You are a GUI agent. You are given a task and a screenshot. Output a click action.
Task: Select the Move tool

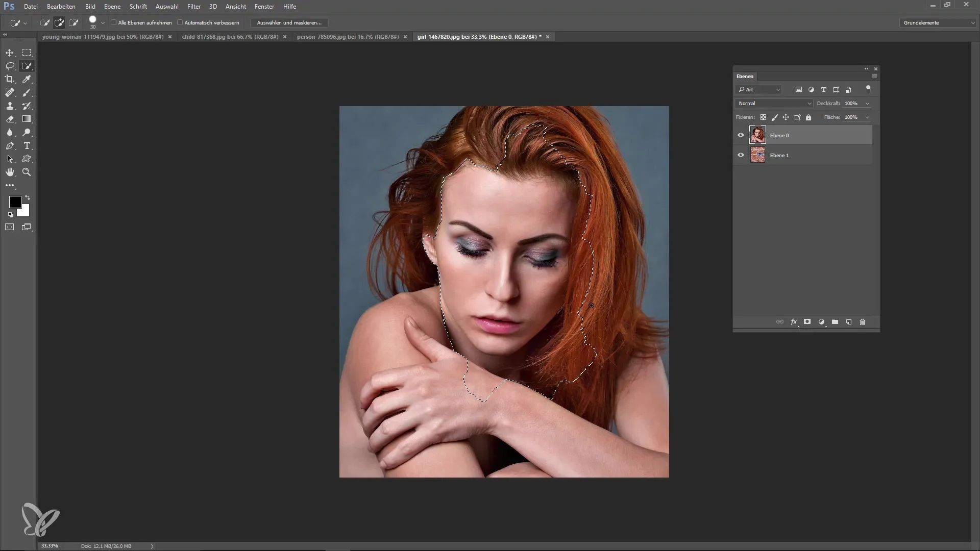[x=10, y=53]
